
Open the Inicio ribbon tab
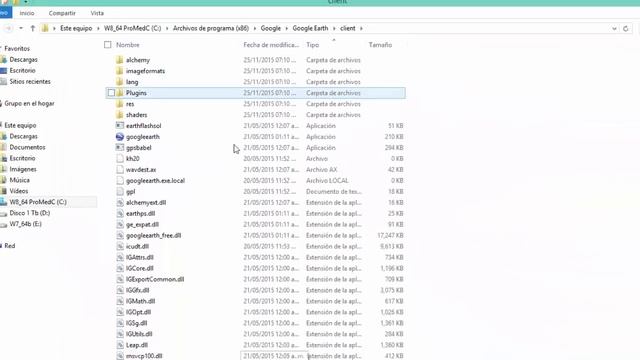[27, 13]
